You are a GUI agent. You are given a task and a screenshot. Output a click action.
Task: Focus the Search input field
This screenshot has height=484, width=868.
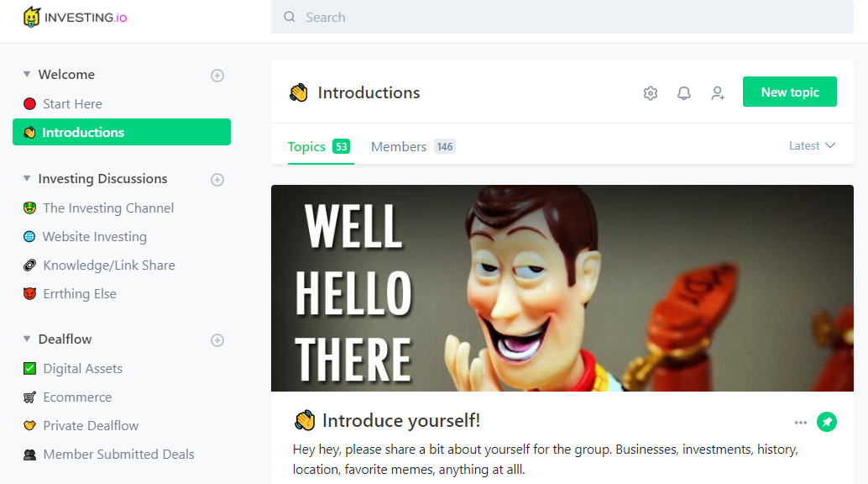[562, 17]
